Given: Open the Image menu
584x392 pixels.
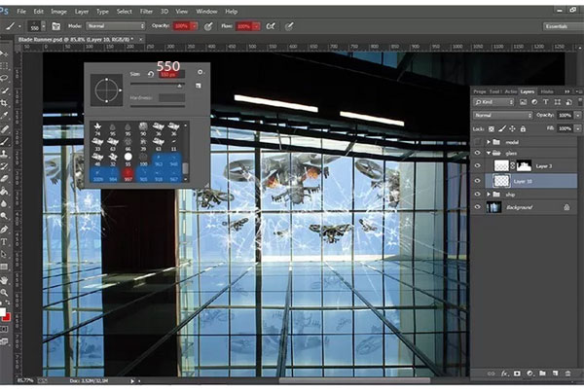Looking at the screenshot, I should (58, 12).
